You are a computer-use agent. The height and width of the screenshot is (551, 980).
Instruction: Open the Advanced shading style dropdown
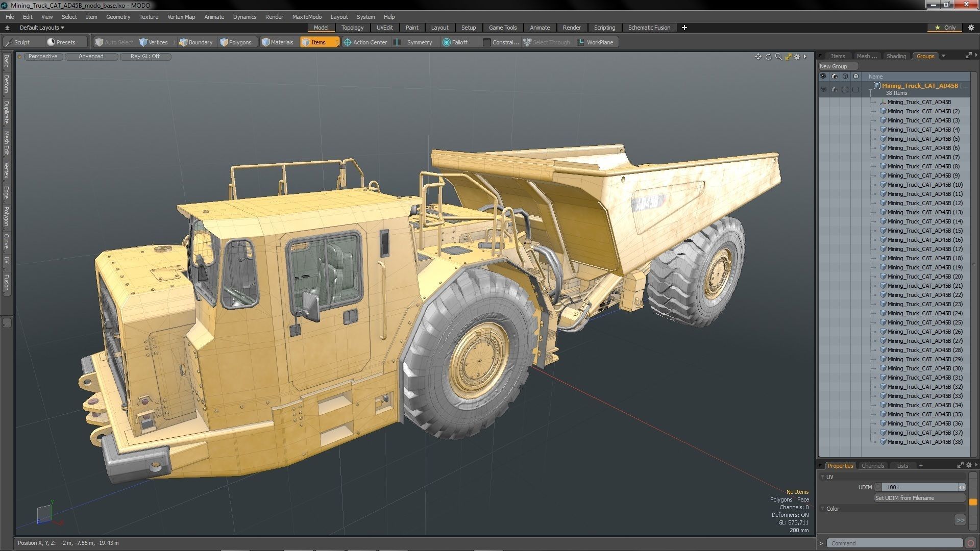(91, 57)
